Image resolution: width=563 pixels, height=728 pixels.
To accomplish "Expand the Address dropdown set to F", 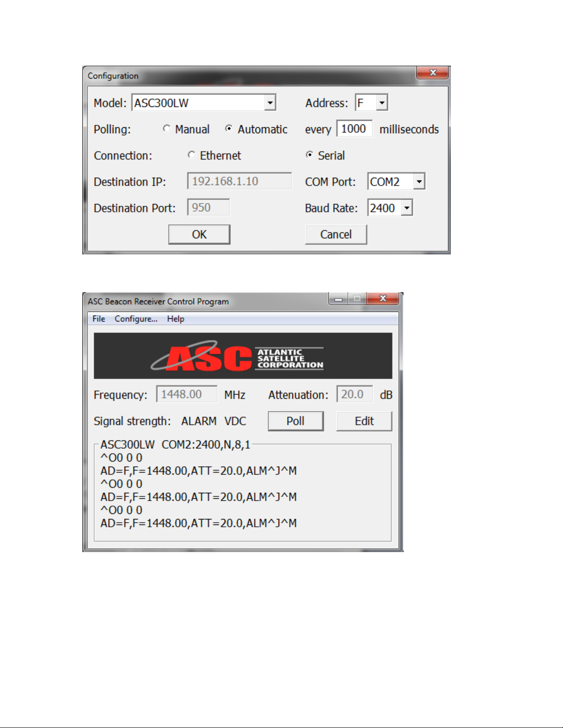I will click(371, 103).
